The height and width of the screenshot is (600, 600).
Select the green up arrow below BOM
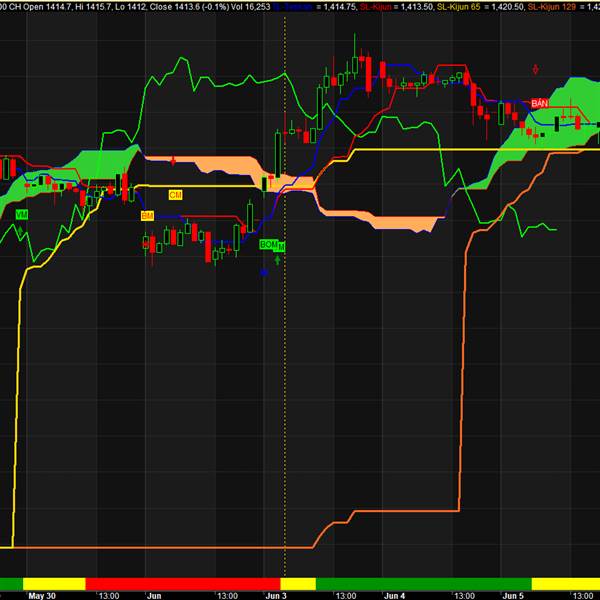pyautogui.click(x=278, y=260)
